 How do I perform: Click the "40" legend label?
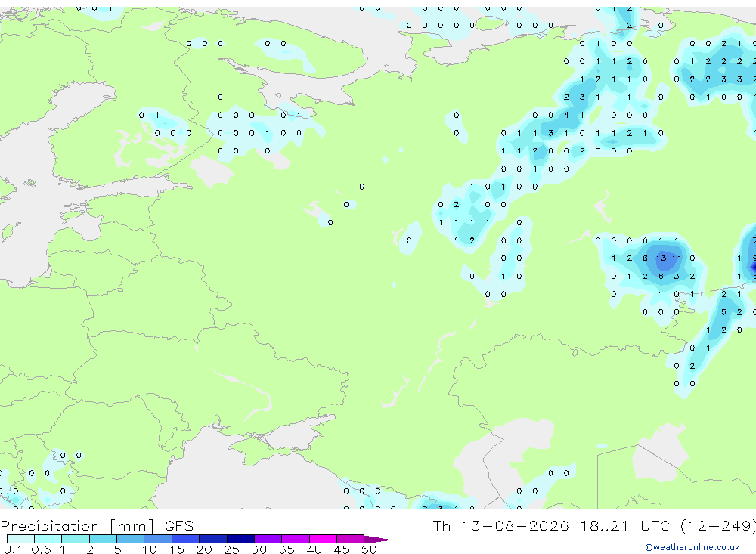[x=314, y=549]
